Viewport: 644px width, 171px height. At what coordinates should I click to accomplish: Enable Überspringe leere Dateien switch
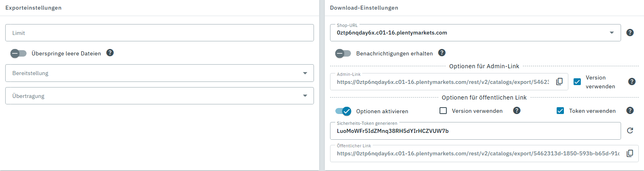point(19,53)
